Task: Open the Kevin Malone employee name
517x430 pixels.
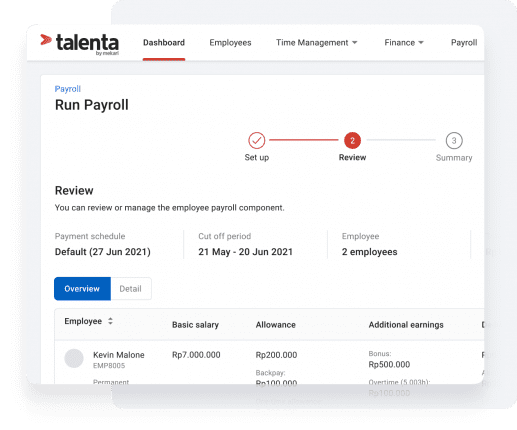Action: [x=119, y=355]
